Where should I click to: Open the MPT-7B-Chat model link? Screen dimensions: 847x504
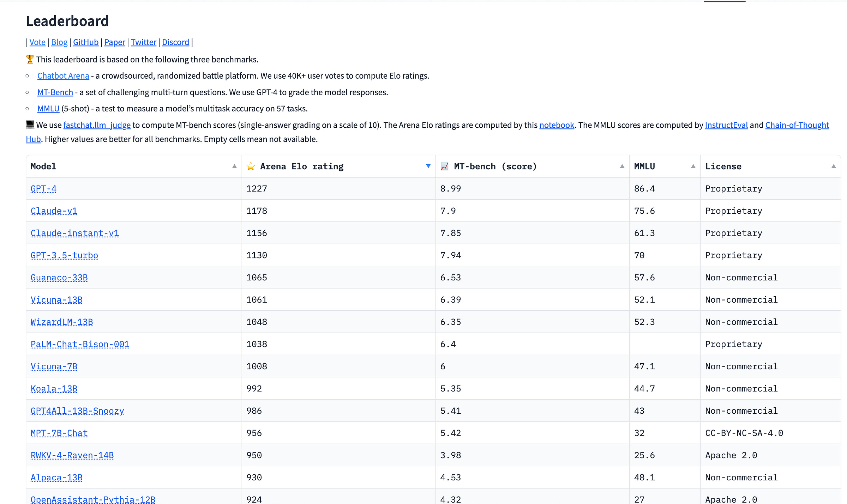click(x=59, y=433)
